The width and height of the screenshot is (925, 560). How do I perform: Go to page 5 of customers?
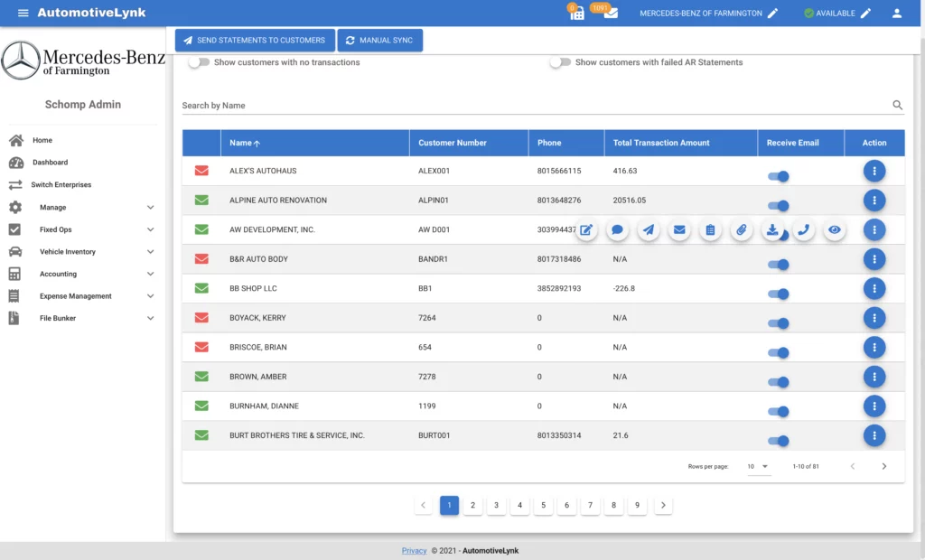pos(543,505)
